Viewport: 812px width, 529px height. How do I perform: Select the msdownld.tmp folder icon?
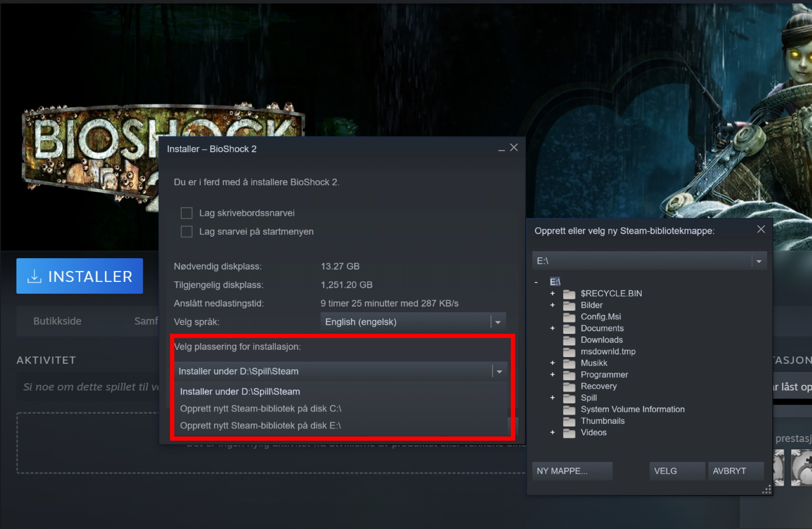point(569,352)
